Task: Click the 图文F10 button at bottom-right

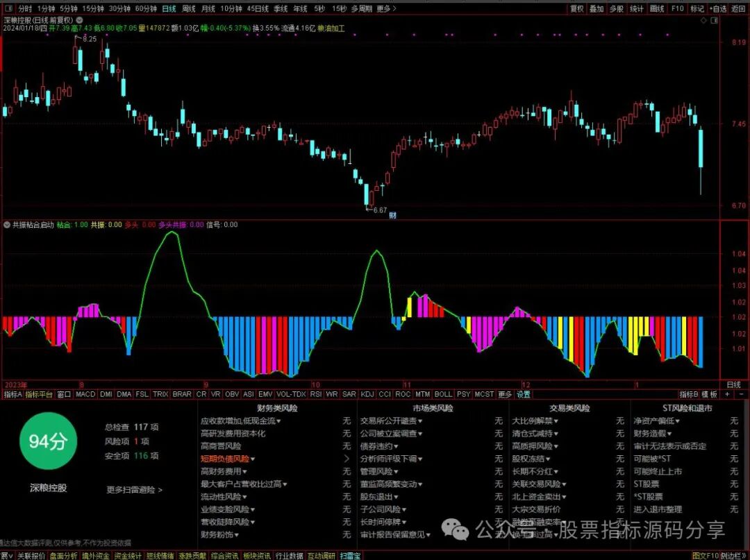Action: [x=706, y=556]
